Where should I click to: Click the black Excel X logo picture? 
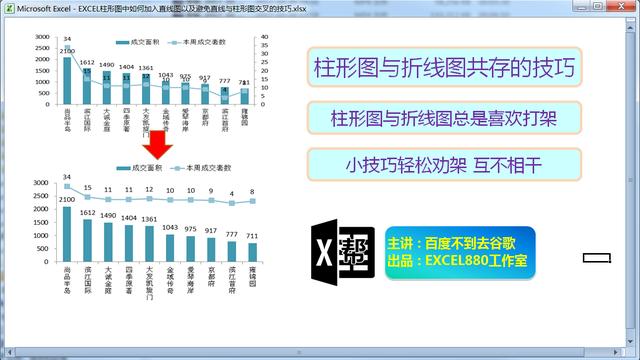342,253
